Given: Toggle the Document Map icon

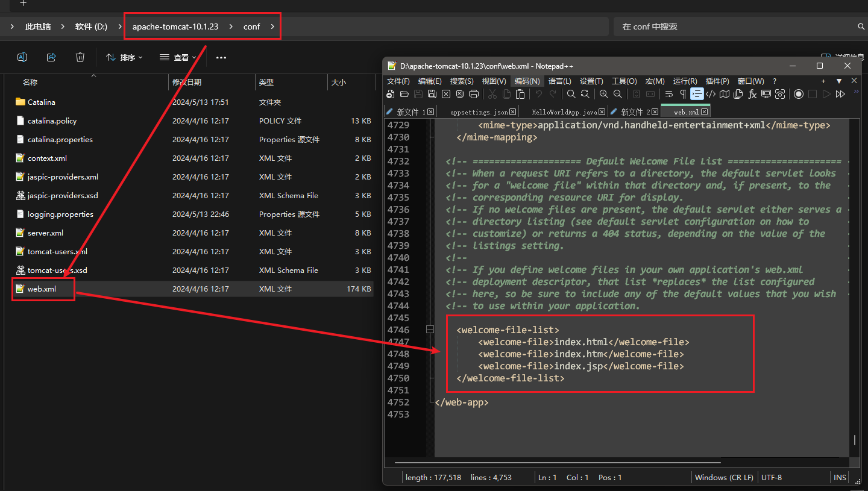Looking at the screenshot, I should (x=725, y=94).
